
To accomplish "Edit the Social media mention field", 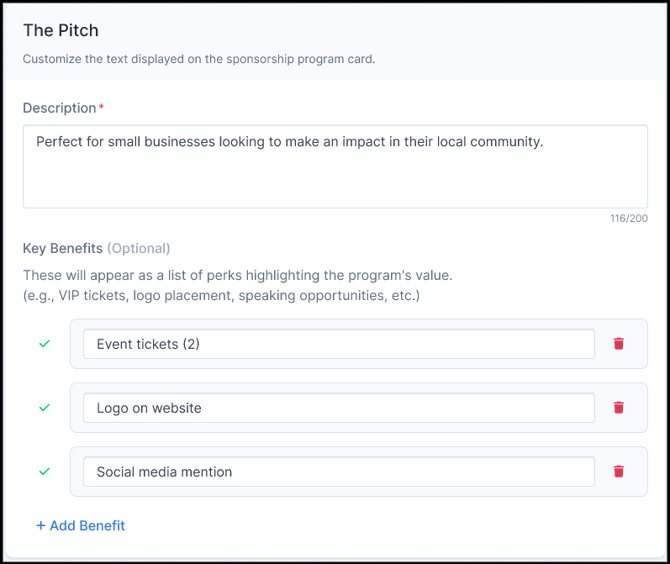I will (x=339, y=472).
